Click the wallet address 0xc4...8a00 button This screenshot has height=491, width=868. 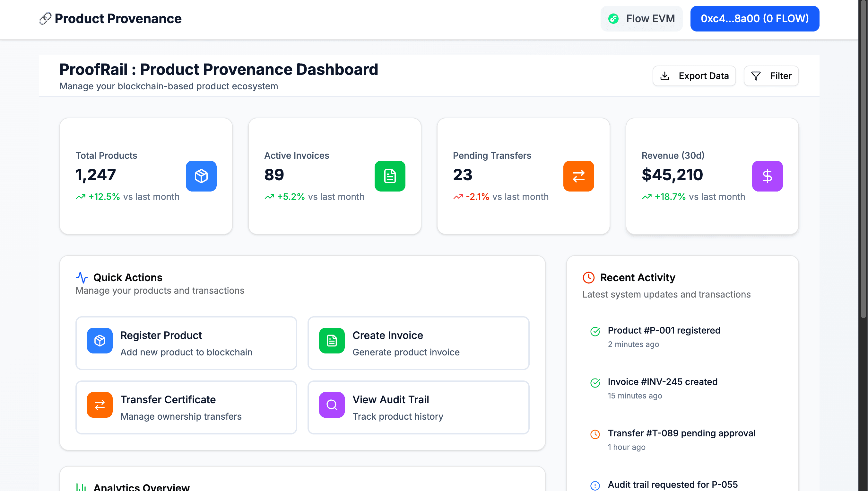click(754, 19)
